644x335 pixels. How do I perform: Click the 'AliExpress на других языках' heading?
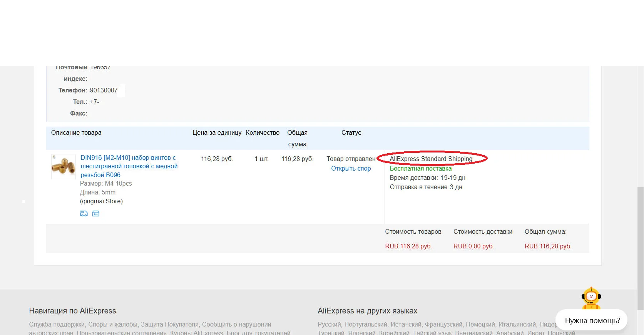367,311
